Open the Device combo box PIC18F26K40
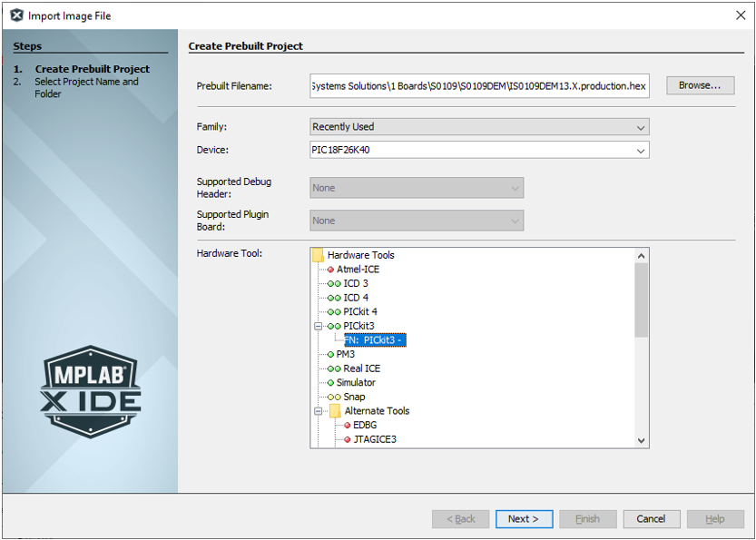The width and height of the screenshot is (756, 540). pyautogui.click(x=479, y=150)
